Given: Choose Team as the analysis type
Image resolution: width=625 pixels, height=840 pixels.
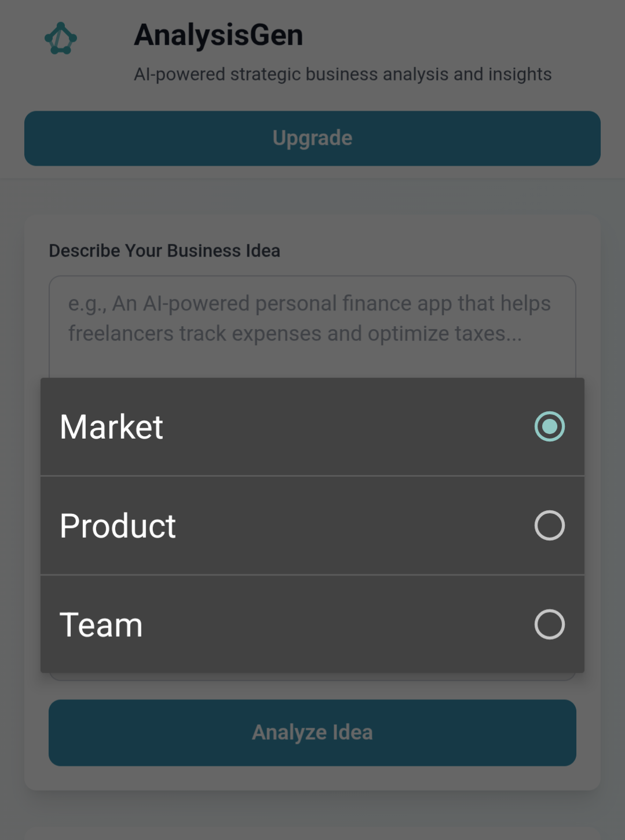Looking at the screenshot, I should tap(232, 624).
